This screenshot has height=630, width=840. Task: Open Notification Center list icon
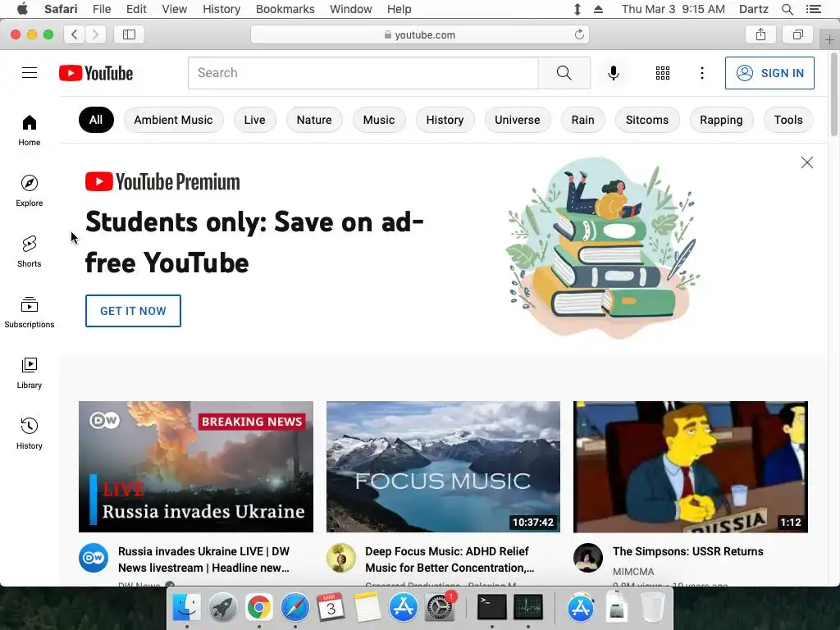coord(813,9)
